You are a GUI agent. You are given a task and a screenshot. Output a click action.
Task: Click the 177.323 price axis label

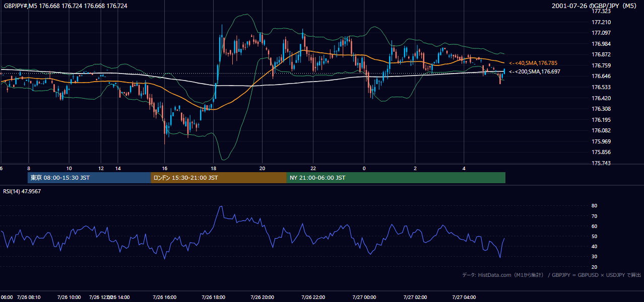pos(601,11)
